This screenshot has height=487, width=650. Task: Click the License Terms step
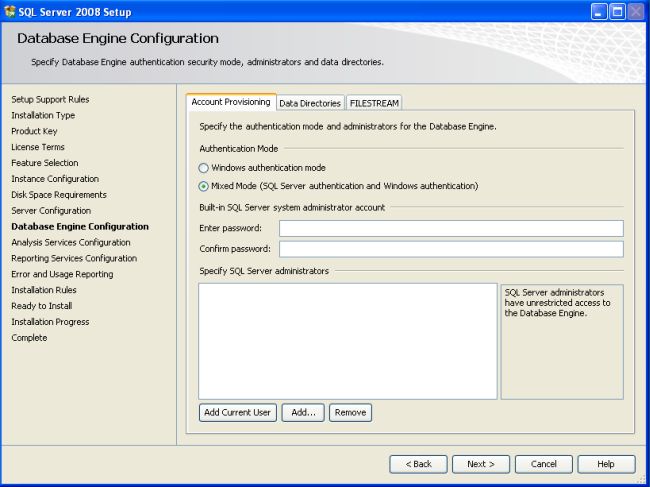pos(38,147)
